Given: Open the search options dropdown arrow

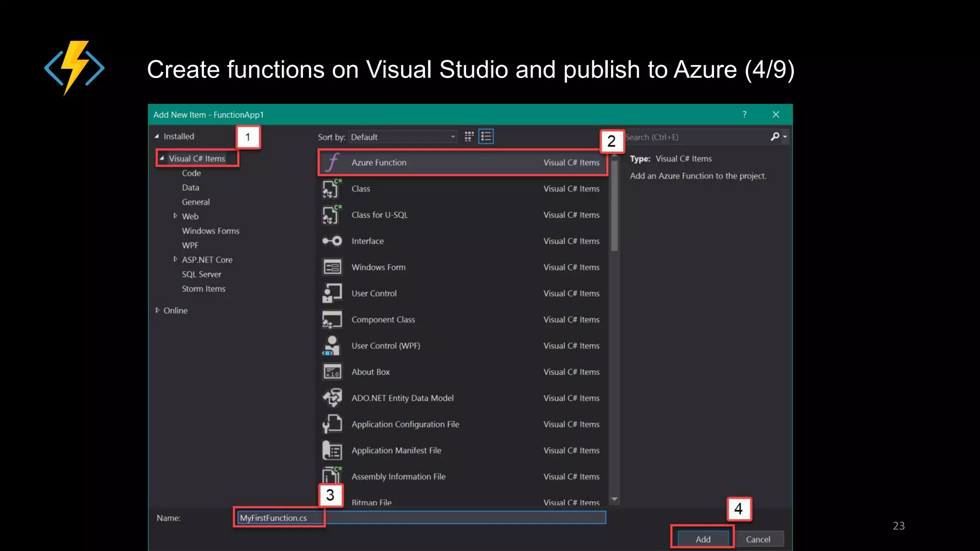Looking at the screenshot, I should (x=785, y=137).
